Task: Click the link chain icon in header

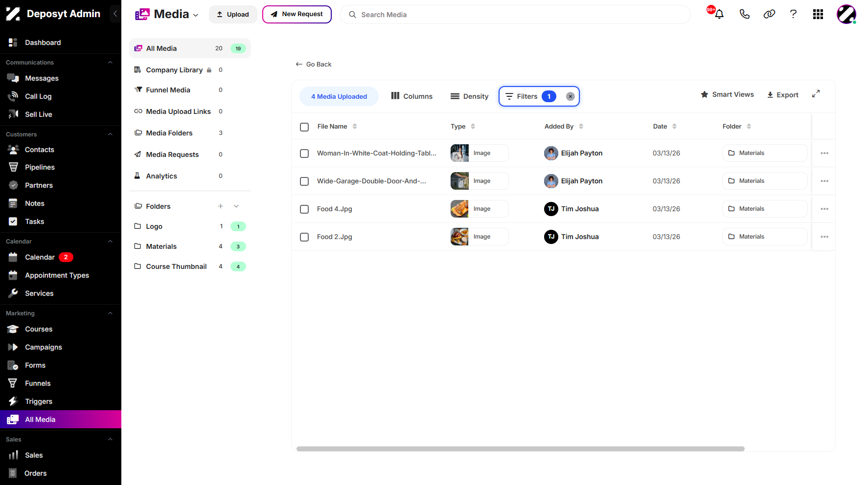Action: (769, 14)
